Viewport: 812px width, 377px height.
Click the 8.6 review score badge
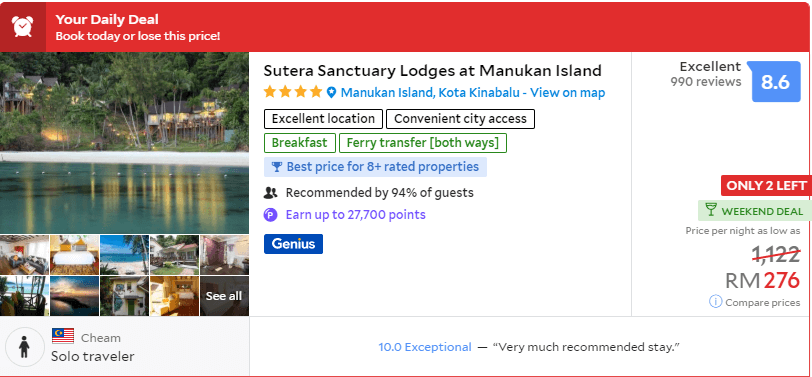point(776,81)
